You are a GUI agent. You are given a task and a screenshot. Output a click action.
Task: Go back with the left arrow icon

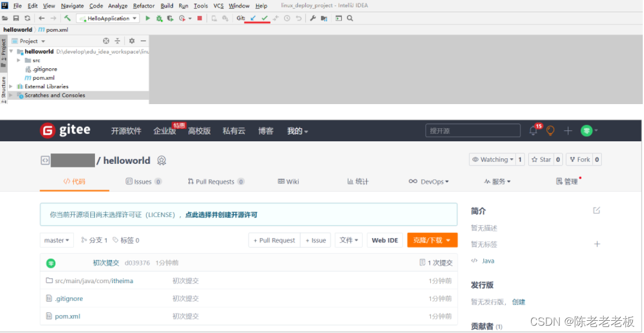(x=41, y=18)
